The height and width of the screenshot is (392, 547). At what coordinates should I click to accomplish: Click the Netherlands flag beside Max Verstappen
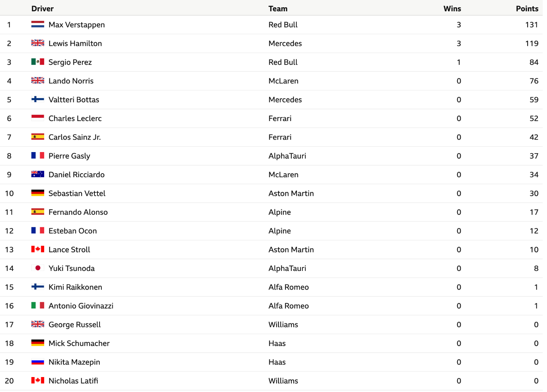pos(38,24)
